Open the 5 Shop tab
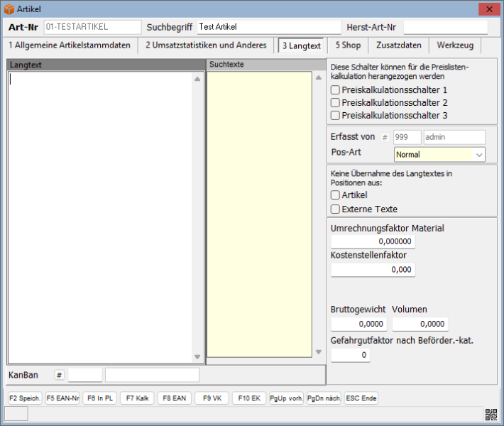Screen dimensions: 504x426 tap(348, 45)
